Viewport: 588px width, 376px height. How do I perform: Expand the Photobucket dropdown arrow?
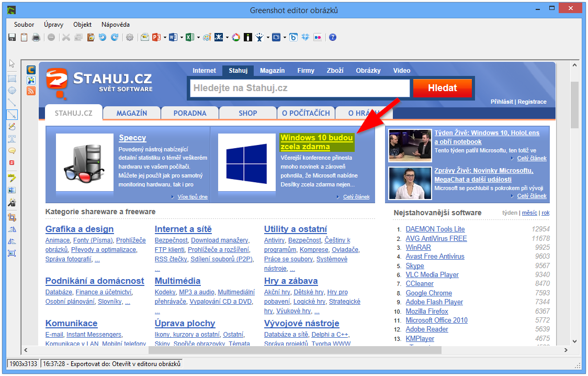(x=285, y=37)
